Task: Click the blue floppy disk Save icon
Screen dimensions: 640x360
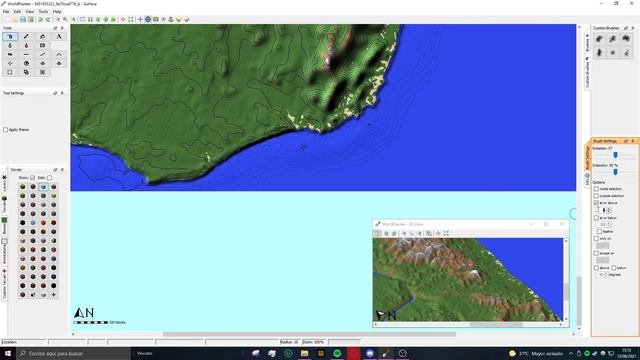Action: (23, 20)
